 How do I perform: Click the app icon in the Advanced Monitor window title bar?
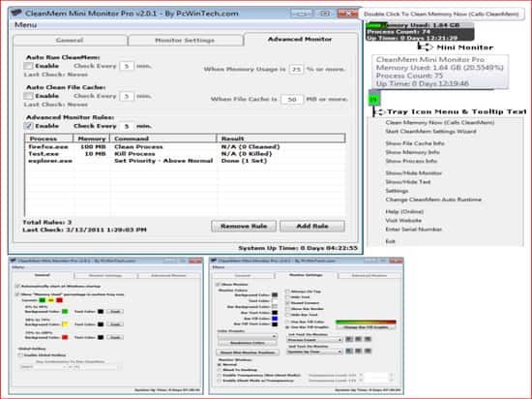16,14
